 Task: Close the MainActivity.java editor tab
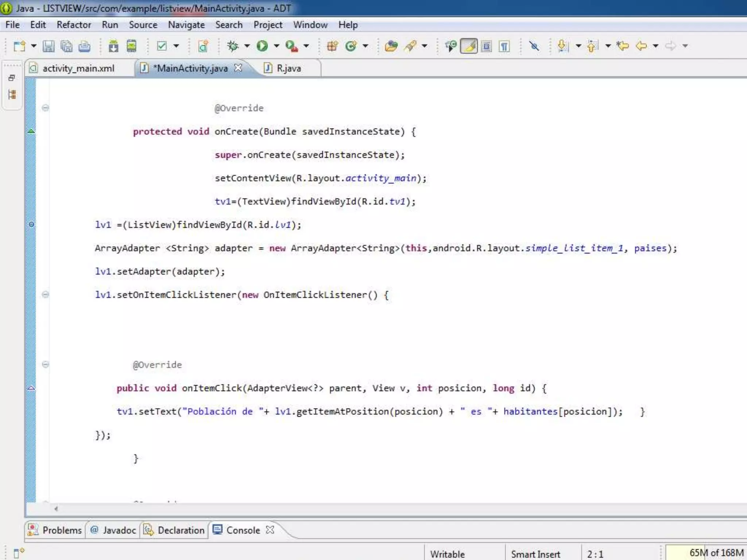click(x=238, y=68)
